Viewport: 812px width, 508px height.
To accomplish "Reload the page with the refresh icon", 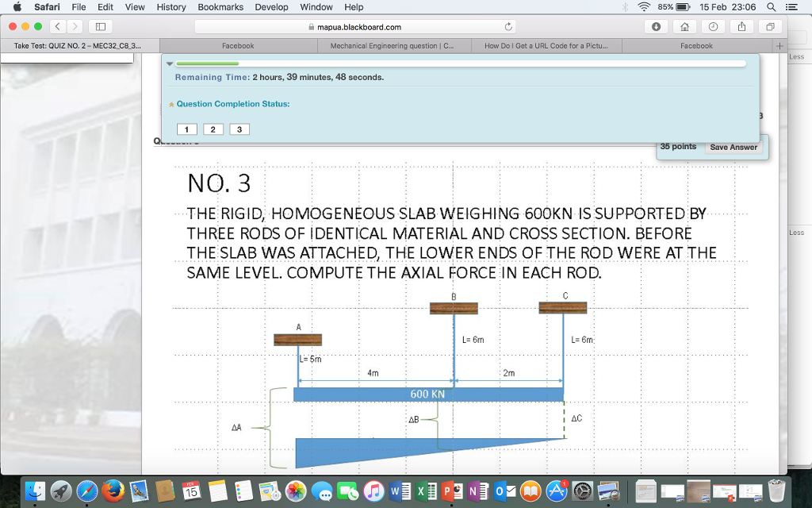I will tap(508, 27).
